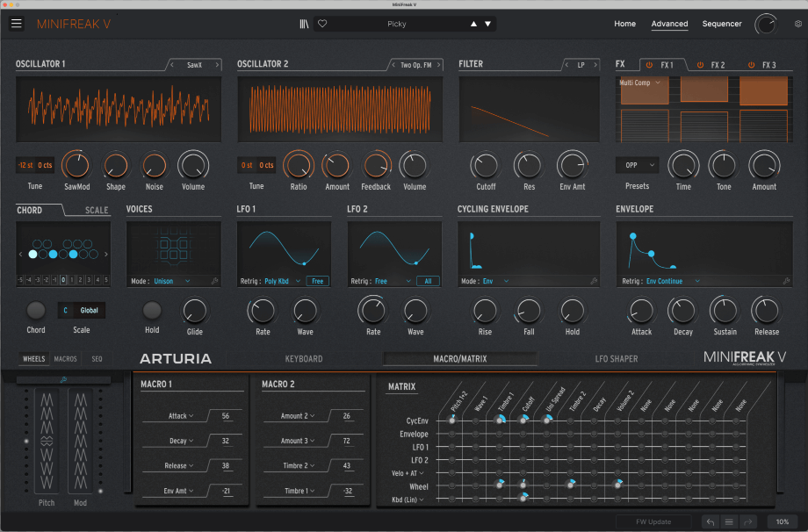
Task: Go to previous chord with left arrow
Action: click(20, 254)
